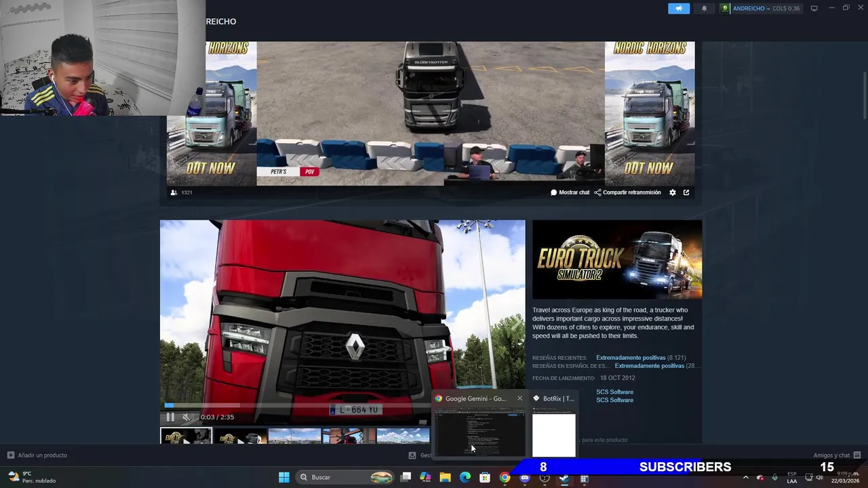Click the first SCS Software developer link
This screenshot has height=488, width=868.
click(614, 392)
